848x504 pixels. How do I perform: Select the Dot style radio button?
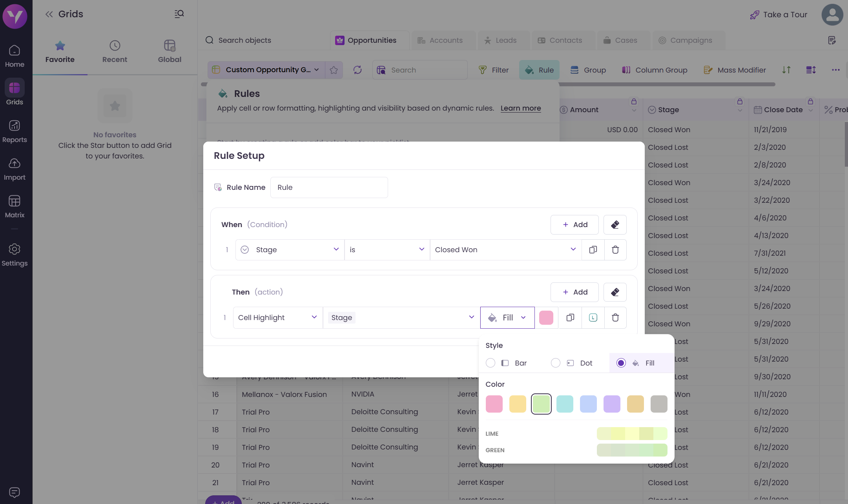click(x=555, y=363)
